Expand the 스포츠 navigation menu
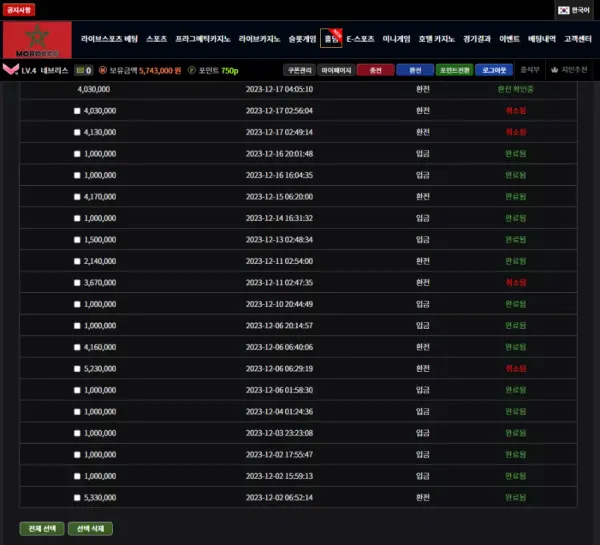The image size is (600, 545). [156, 39]
